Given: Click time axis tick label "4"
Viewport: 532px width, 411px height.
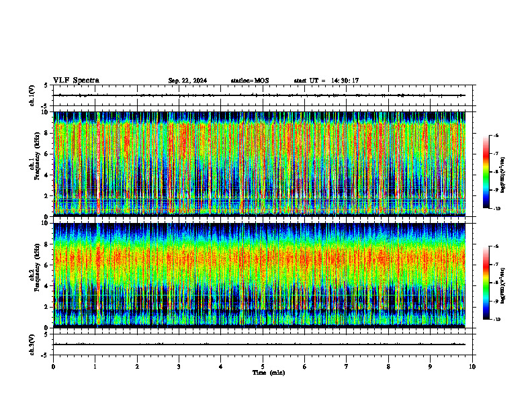Looking at the screenshot, I should (221, 367).
